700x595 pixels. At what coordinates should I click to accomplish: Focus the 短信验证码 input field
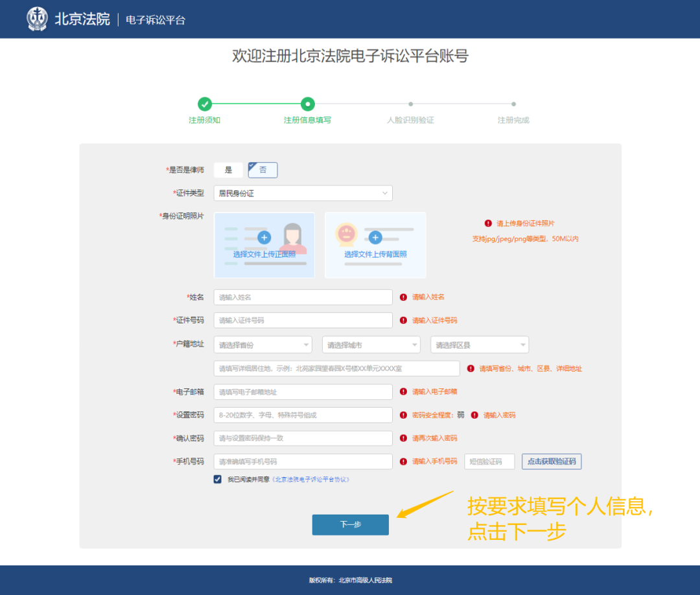tap(489, 461)
